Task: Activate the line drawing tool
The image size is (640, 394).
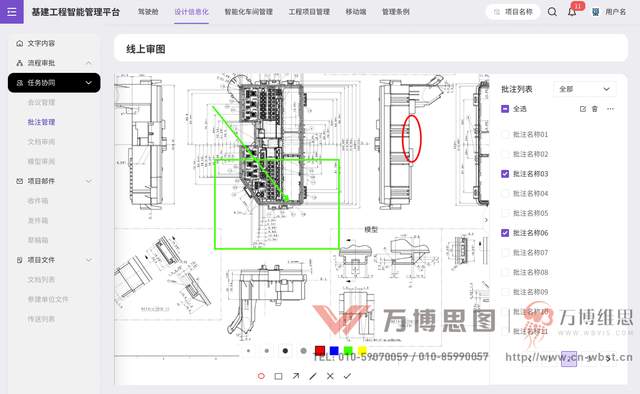Action: click(x=313, y=376)
